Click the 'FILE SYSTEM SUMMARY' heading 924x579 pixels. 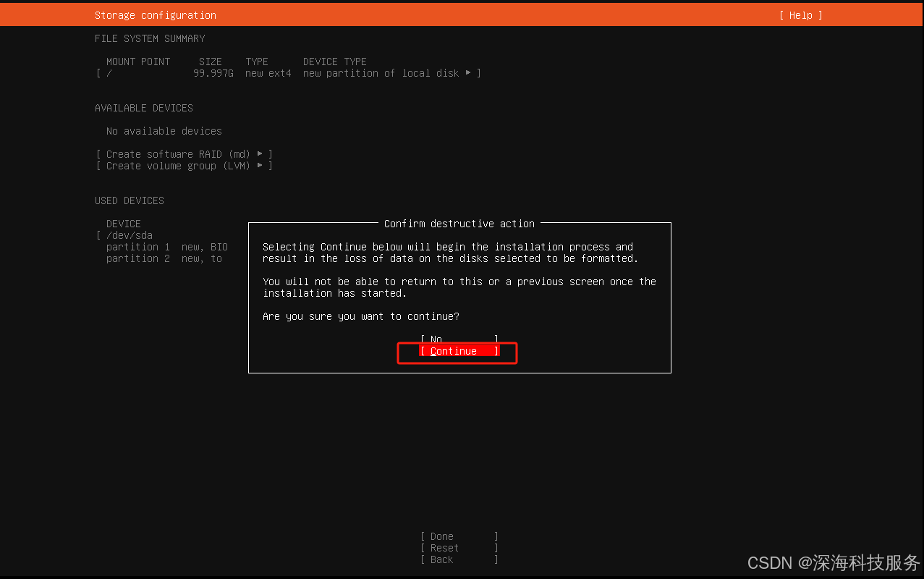[x=150, y=38]
